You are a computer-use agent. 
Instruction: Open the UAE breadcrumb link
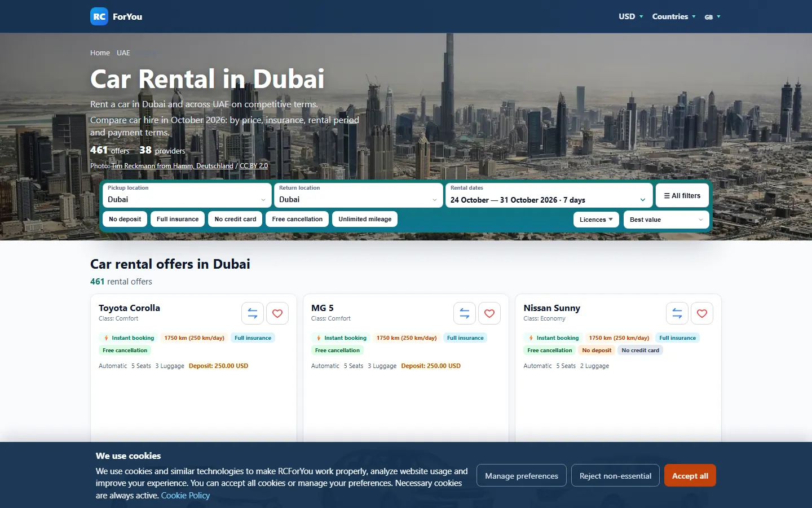(x=123, y=52)
